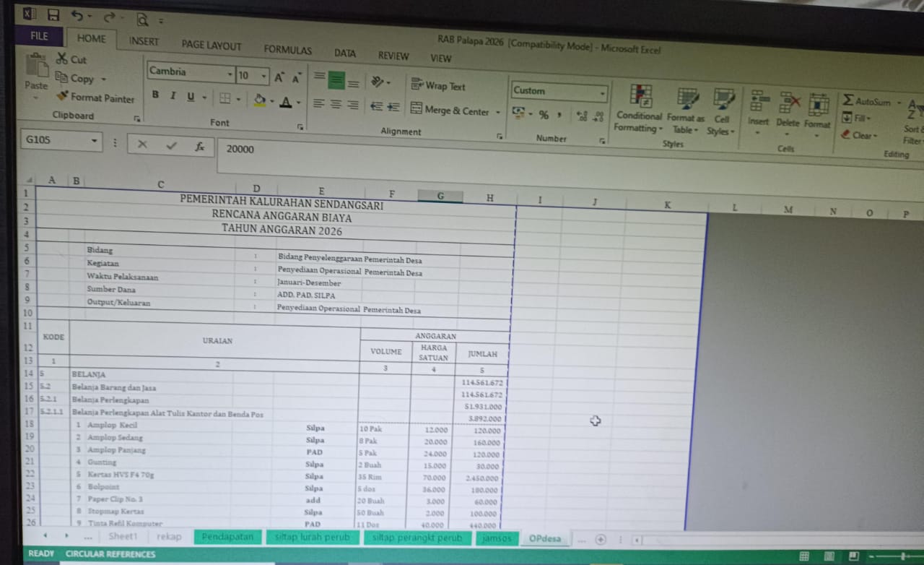
Task: Open Merge & Center dropdown arrow
Action: tap(497, 112)
